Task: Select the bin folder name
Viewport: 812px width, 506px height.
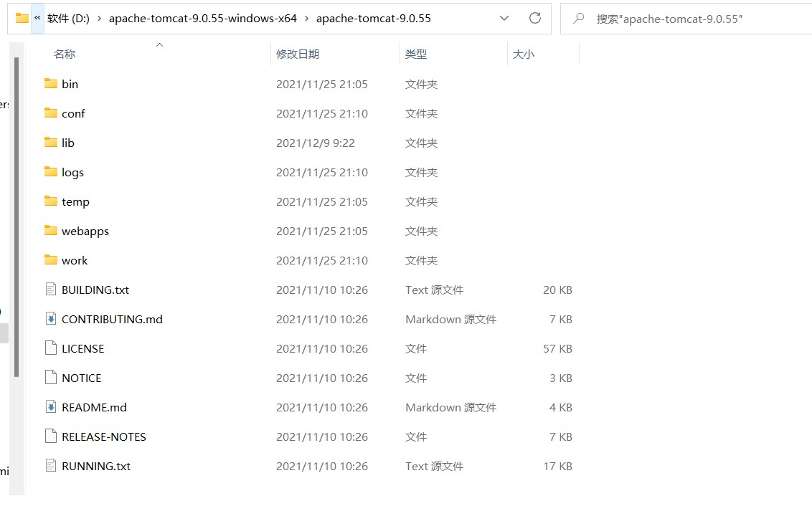Action: click(70, 84)
